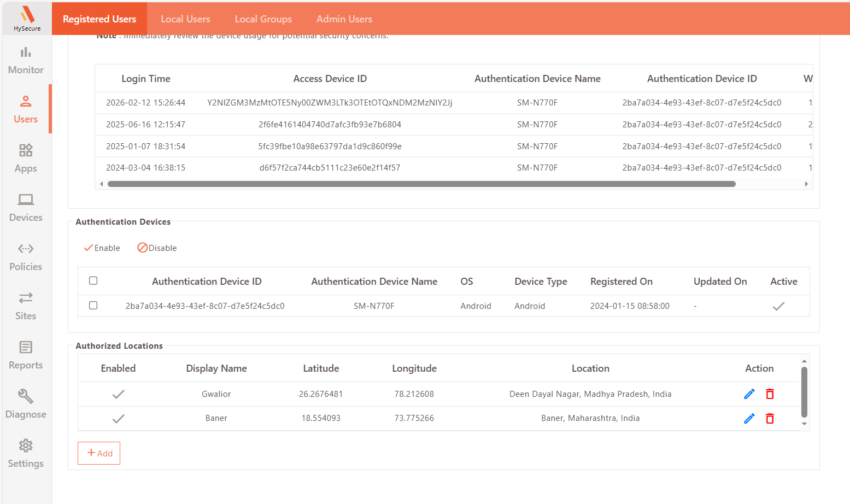
Task: Open the Policies sidebar item
Action: pos(26,257)
